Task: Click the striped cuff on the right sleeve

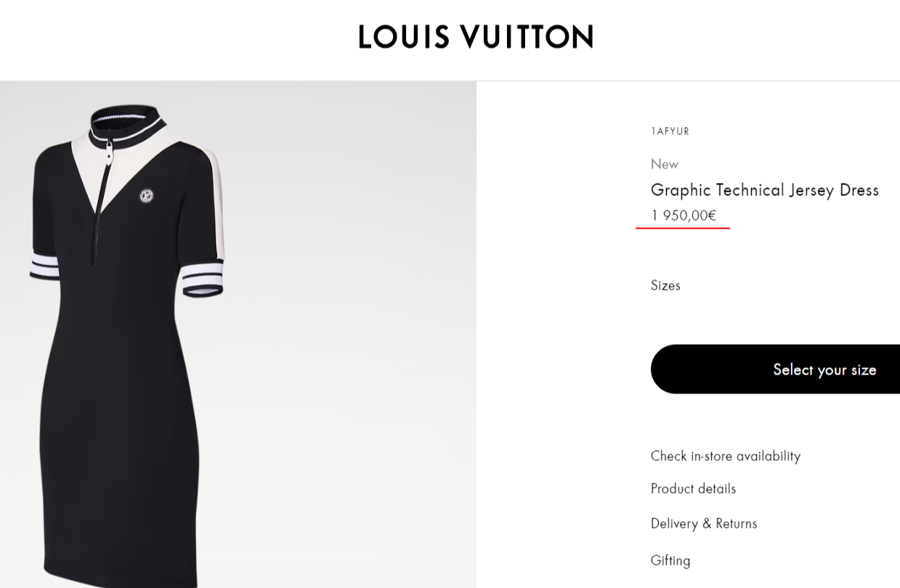Action: click(203, 279)
